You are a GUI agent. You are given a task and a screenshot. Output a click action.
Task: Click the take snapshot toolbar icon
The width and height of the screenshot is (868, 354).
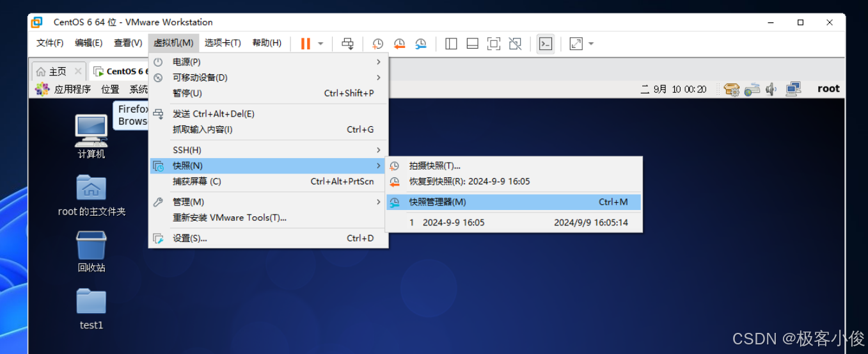coord(378,44)
